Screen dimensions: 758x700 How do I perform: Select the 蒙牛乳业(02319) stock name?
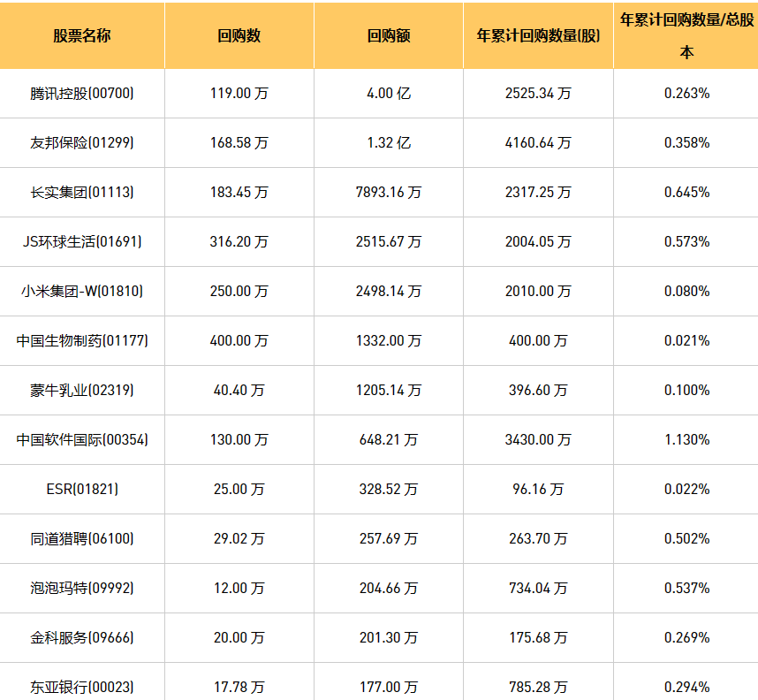click(81, 390)
